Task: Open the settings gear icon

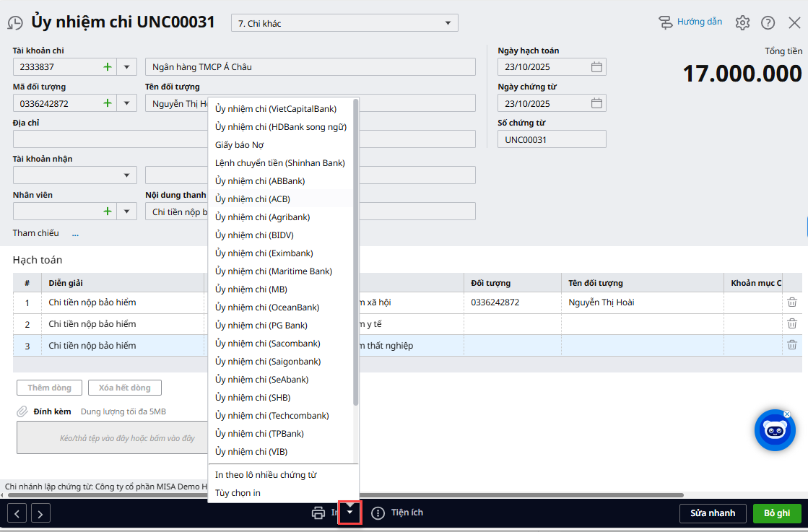Action: tap(742, 22)
